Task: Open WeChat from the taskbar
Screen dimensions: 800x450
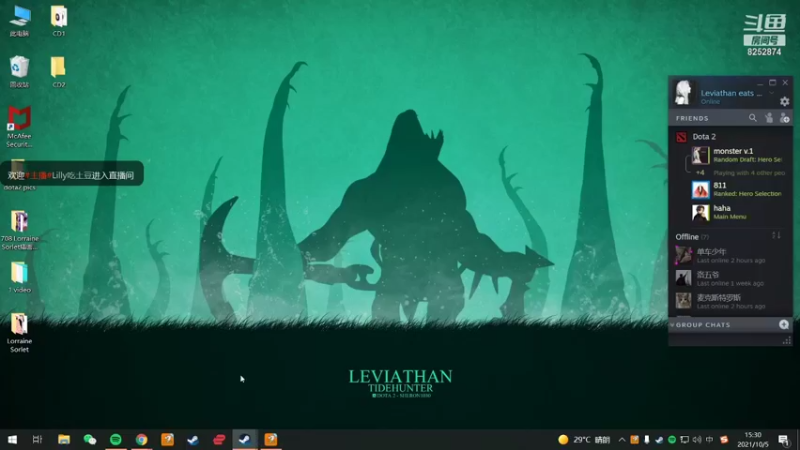Action: 90,439
